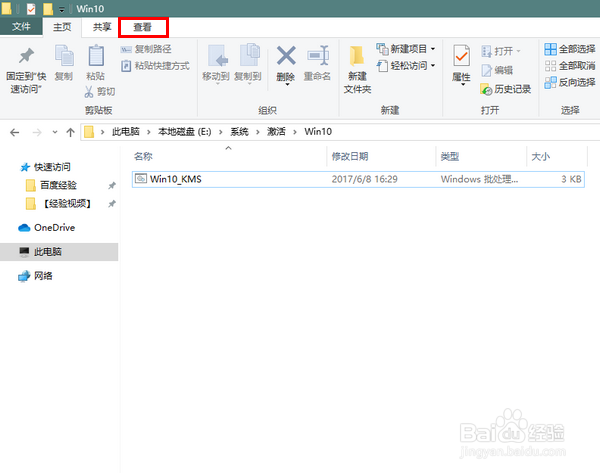Screen dimensions: 600x473
Task: Click the pin icon beside 百度经验
Action: coord(112,186)
